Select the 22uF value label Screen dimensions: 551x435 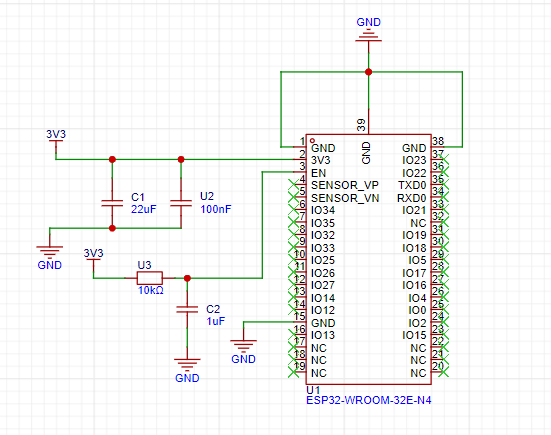pos(144,209)
